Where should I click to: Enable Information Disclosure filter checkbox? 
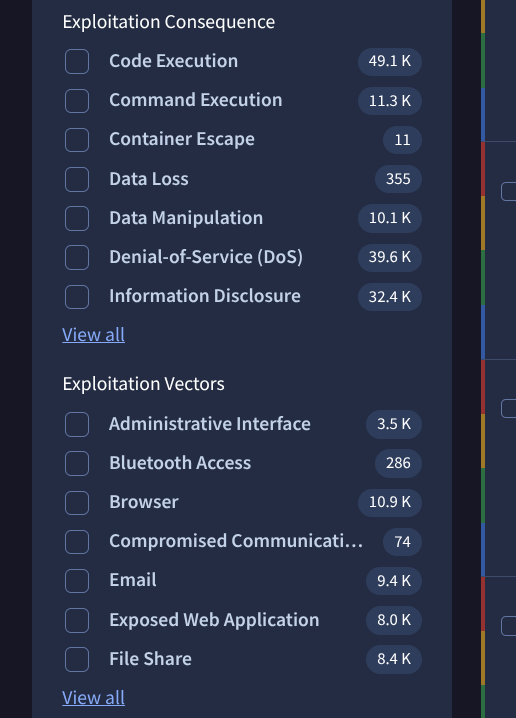(x=77, y=297)
